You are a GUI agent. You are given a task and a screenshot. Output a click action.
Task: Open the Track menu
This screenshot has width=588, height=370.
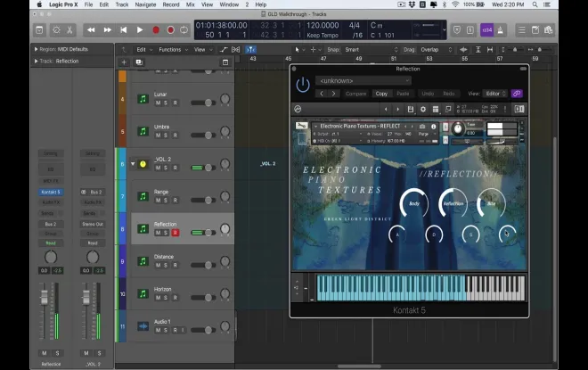(122, 4)
